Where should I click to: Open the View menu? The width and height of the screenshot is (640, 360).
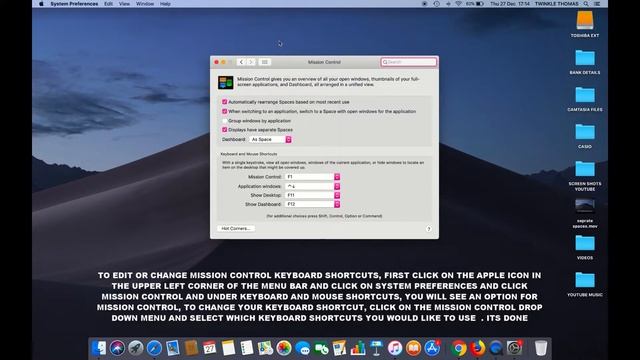tap(124, 4)
